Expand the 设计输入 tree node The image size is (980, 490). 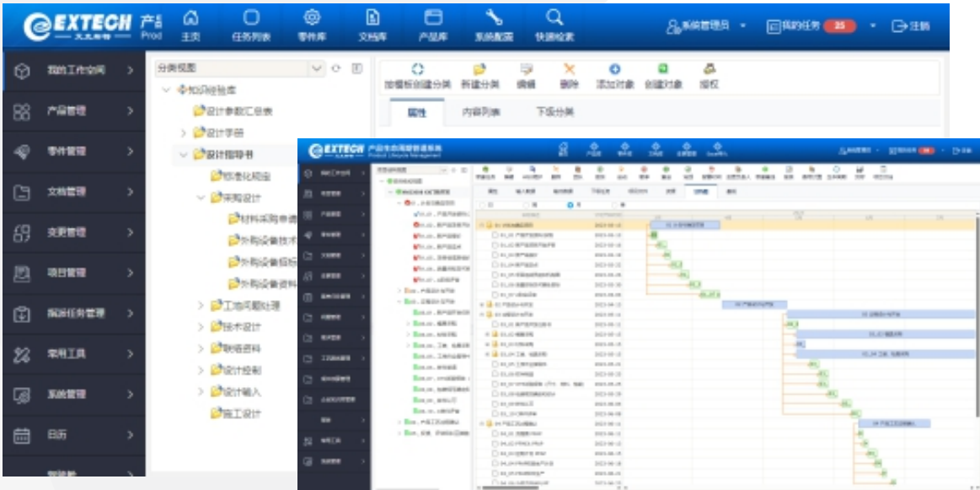coord(201,392)
